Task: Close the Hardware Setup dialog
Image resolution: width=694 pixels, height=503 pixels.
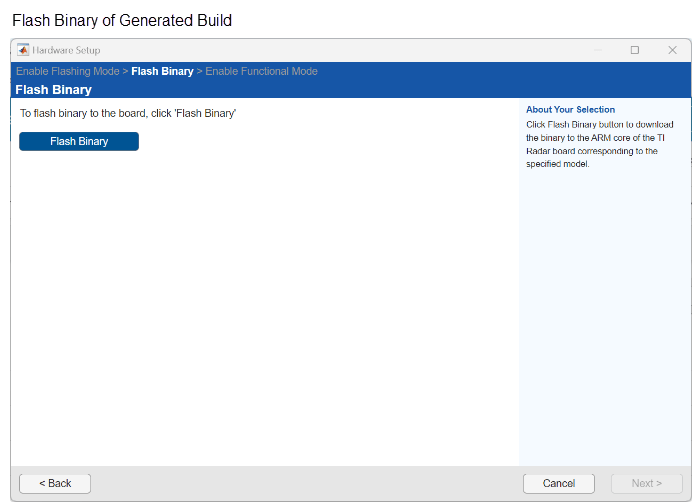Action: pyautogui.click(x=672, y=50)
